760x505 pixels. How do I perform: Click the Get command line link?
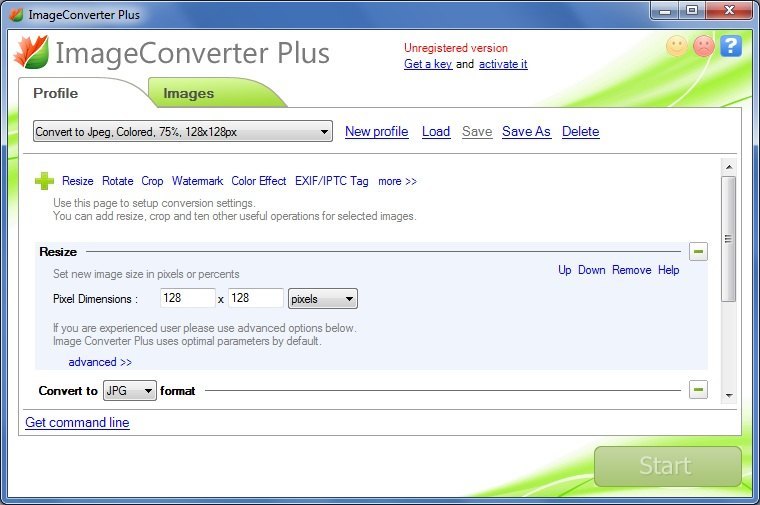77,423
